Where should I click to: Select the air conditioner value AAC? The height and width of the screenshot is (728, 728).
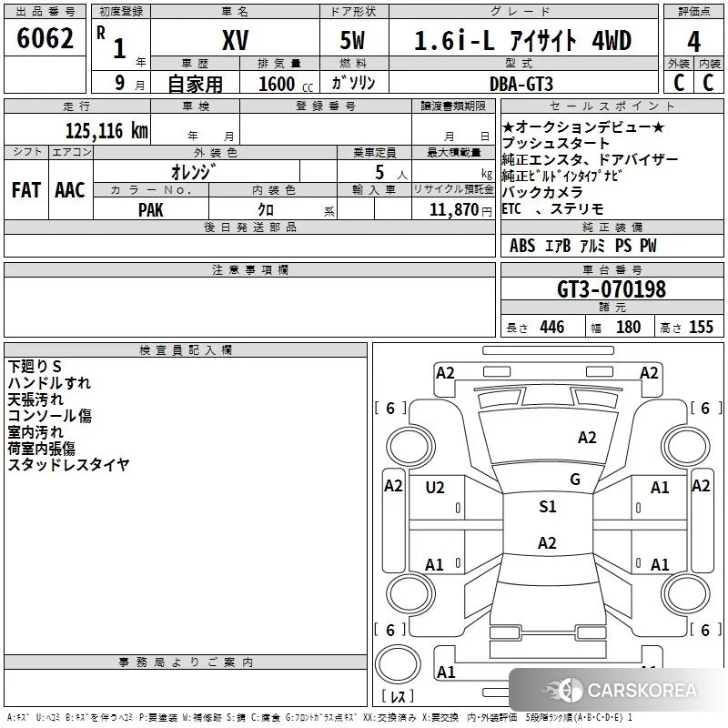tap(70, 190)
